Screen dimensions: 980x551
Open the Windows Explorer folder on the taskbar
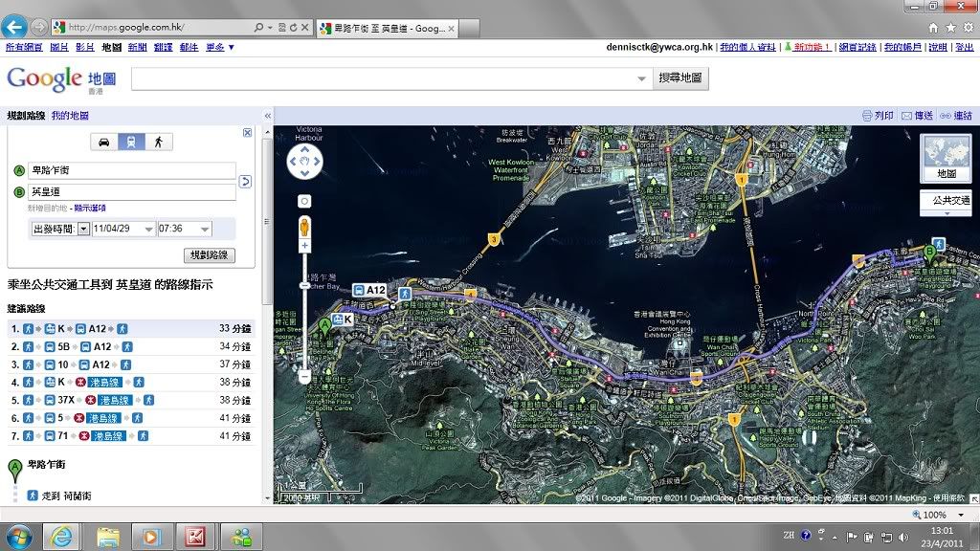(x=107, y=537)
